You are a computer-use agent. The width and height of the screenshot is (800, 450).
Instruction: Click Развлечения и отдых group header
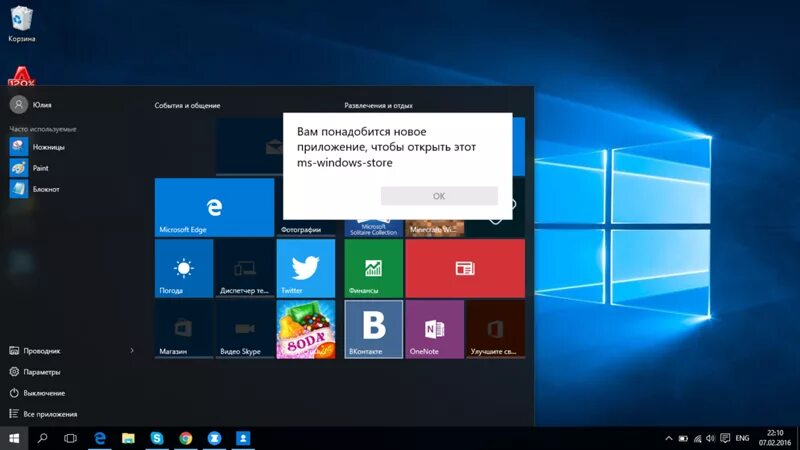coord(379,106)
